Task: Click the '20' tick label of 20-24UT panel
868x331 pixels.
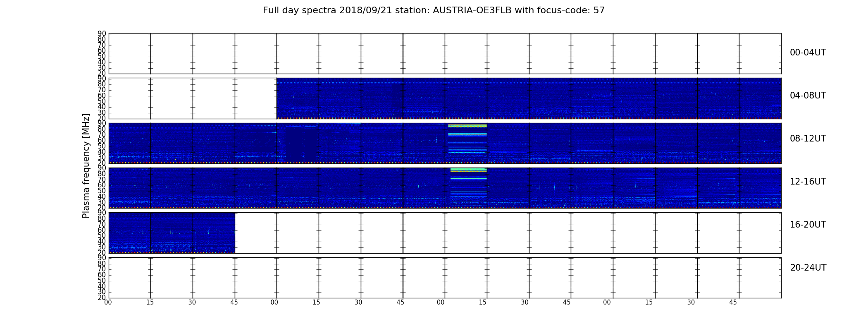Action: (102, 297)
